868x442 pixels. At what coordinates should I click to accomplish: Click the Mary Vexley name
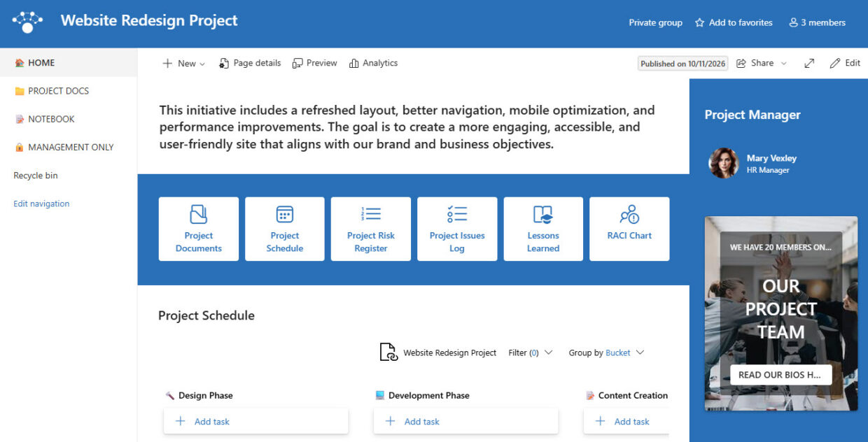(x=771, y=158)
